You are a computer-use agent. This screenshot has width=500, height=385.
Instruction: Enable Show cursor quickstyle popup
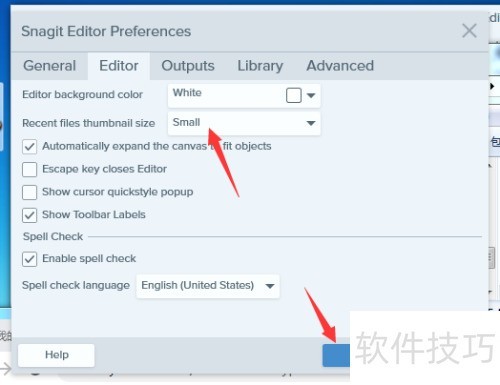coord(29,192)
